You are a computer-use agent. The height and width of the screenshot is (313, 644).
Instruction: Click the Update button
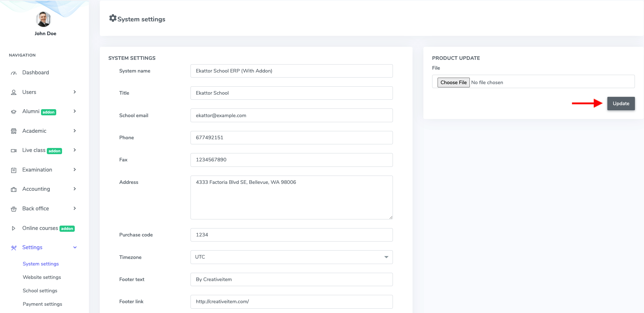(x=621, y=103)
